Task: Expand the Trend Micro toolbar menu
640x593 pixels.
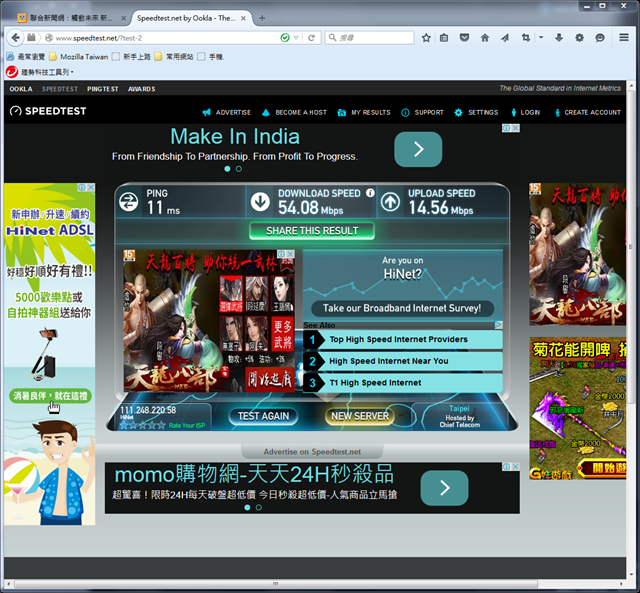Action: tap(72, 72)
